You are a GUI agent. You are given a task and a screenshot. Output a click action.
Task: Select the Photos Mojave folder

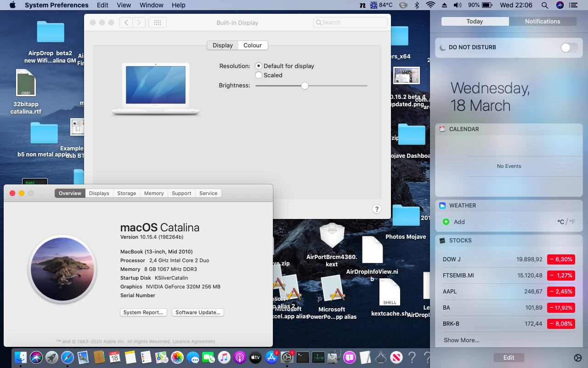[x=406, y=222]
